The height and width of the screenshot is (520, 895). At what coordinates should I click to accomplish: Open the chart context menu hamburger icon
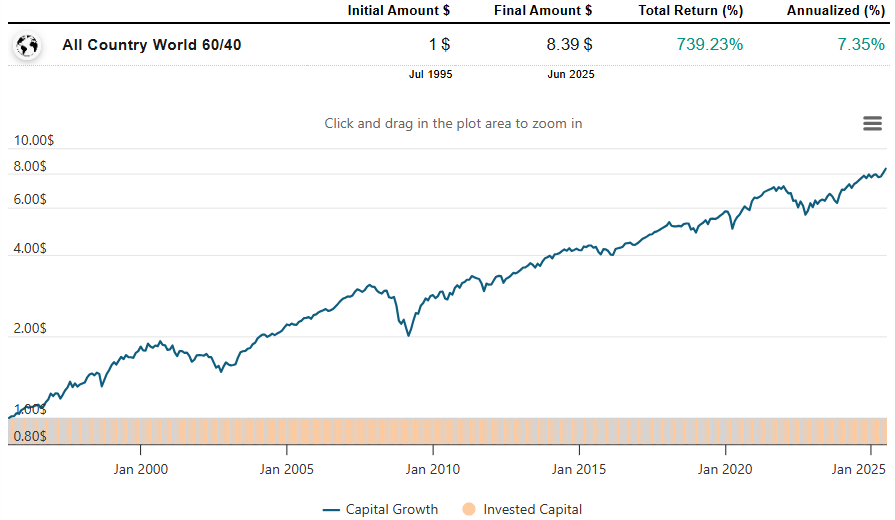coord(872,123)
